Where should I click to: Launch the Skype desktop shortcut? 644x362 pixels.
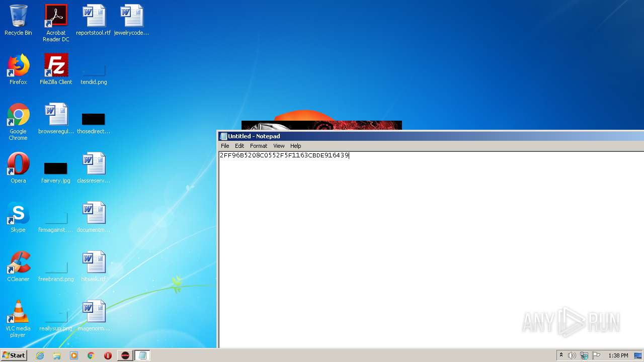tap(18, 217)
